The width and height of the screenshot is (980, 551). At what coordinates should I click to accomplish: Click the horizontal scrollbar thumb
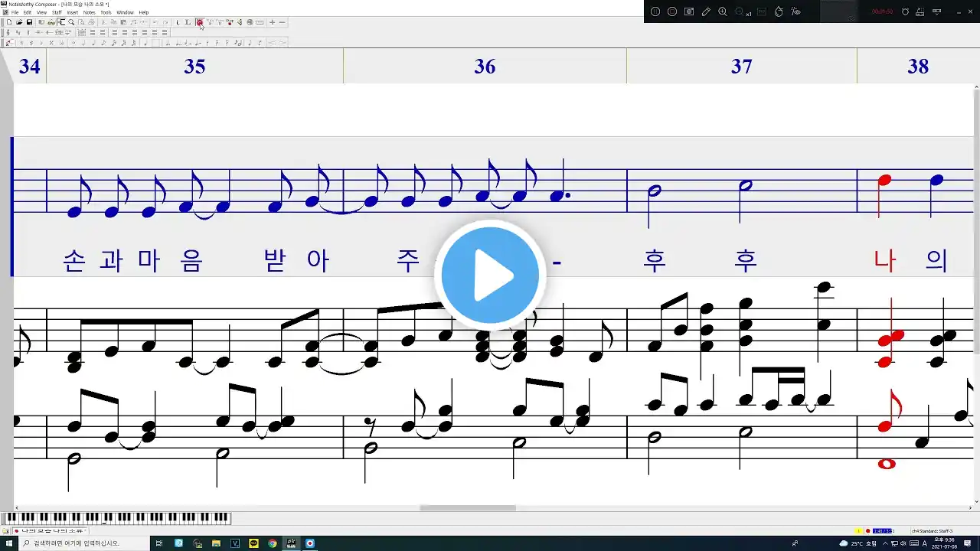pos(467,507)
